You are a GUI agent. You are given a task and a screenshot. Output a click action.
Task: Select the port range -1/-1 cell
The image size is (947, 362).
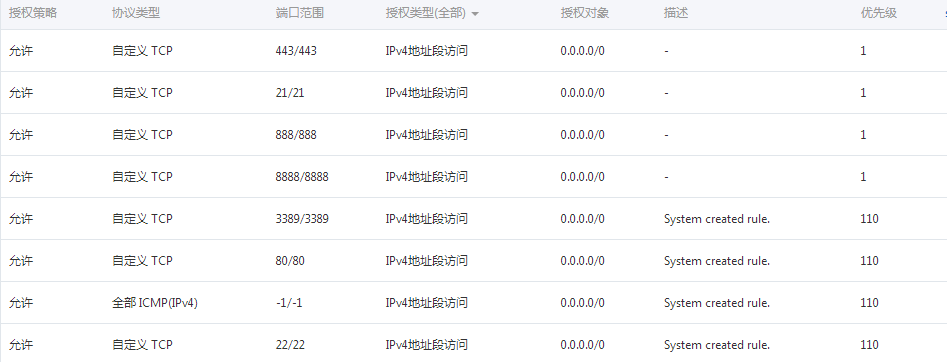tap(289, 303)
